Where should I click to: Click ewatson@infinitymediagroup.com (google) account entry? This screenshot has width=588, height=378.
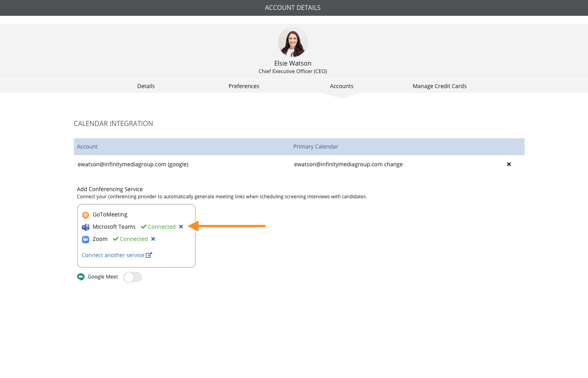(133, 164)
